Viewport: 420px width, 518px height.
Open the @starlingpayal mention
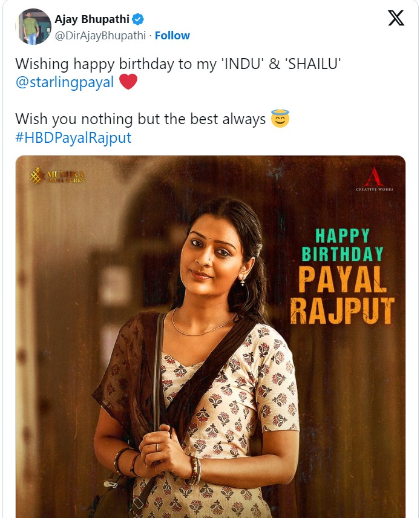coord(64,82)
